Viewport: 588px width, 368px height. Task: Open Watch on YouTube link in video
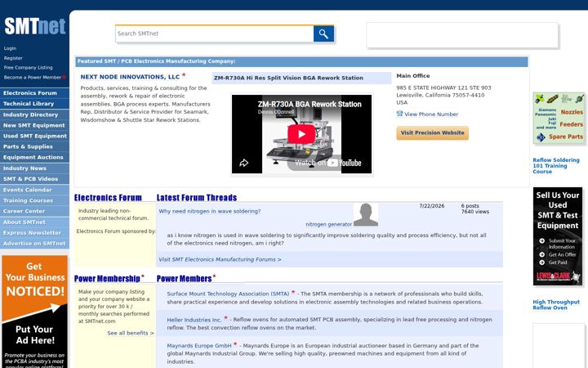[x=327, y=163]
